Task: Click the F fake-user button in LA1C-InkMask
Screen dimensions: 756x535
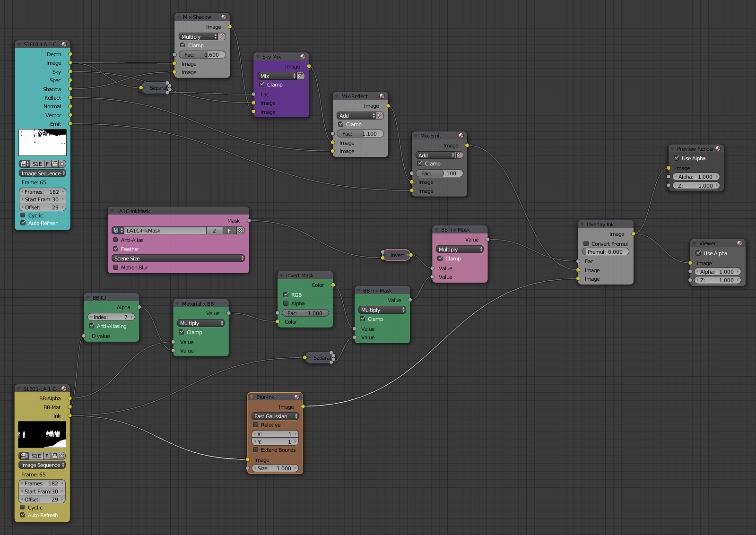Action: click(x=229, y=231)
